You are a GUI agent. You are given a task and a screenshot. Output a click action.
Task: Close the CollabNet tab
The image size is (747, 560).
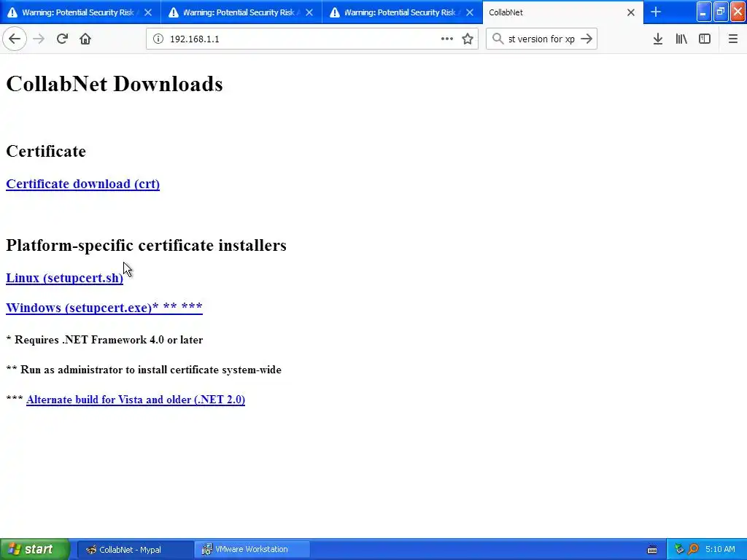pyautogui.click(x=631, y=12)
